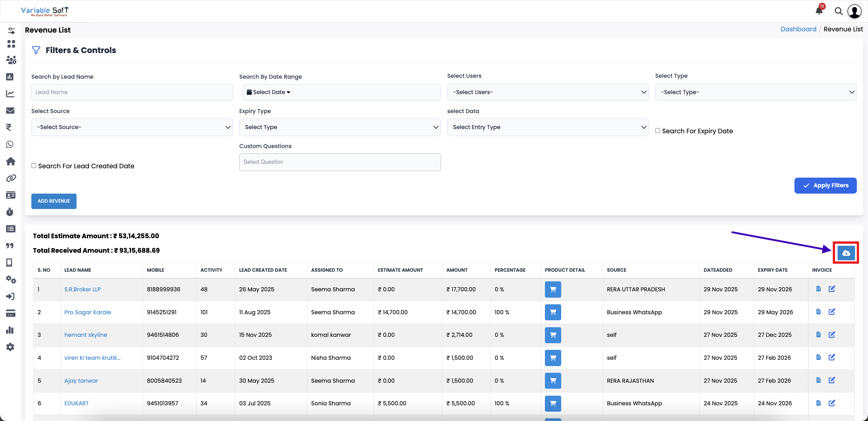The height and width of the screenshot is (421, 868).
Task: Click the cloud download export icon
Action: pos(846,253)
